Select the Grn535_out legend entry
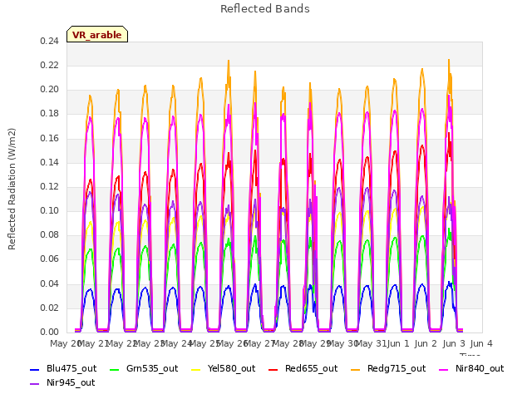Viewport: 532px width, 399px height. [x=144, y=369]
